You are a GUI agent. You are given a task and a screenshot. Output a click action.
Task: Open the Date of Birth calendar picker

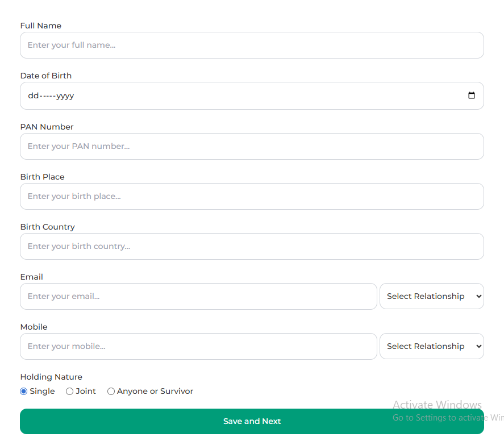pos(471,95)
